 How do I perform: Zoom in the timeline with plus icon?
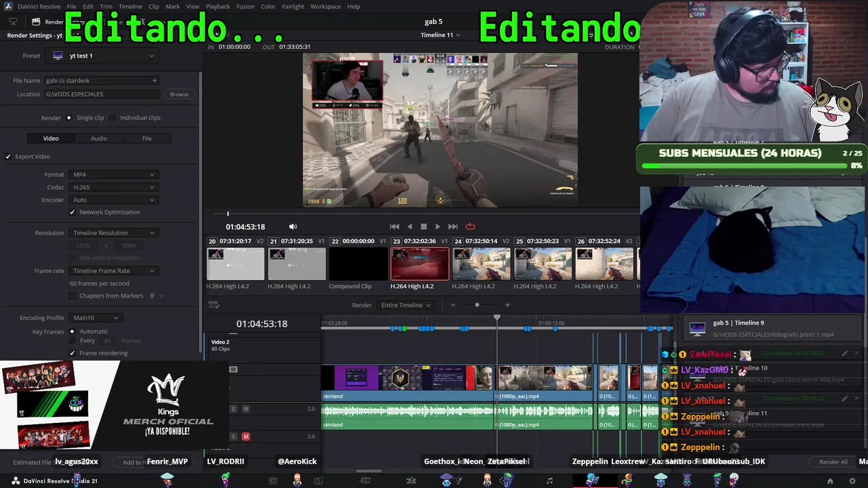coord(507,305)
